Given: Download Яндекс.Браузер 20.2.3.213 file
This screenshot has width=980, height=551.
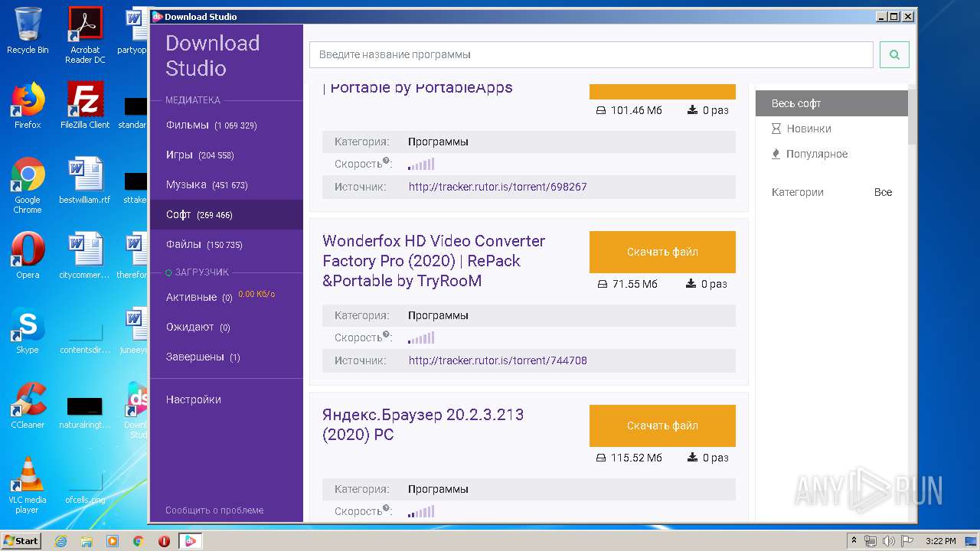Looking at the screenshot, I should pyautogui.click(x=662, y=425).
